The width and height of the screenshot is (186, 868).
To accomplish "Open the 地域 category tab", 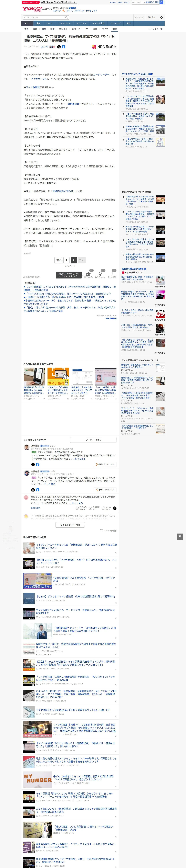I will 114,29.
